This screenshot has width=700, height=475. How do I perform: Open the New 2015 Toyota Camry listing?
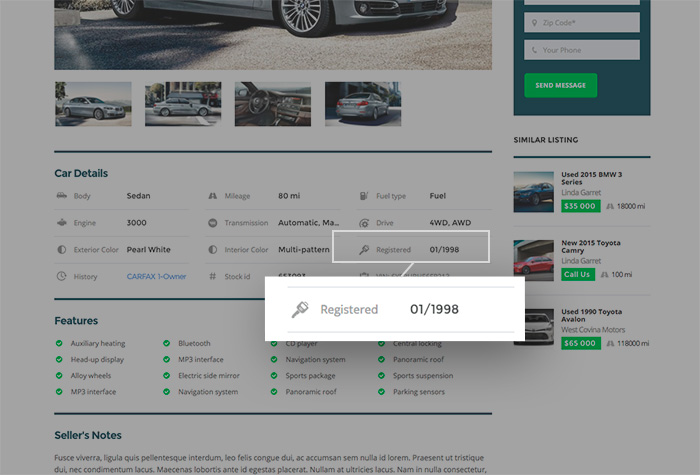point(591,247)
